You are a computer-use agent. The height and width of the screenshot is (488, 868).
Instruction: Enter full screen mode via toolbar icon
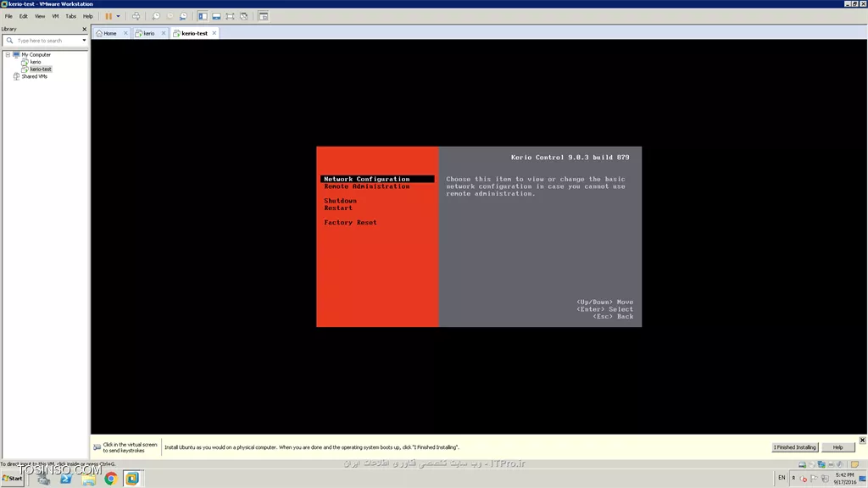[230, 17]
